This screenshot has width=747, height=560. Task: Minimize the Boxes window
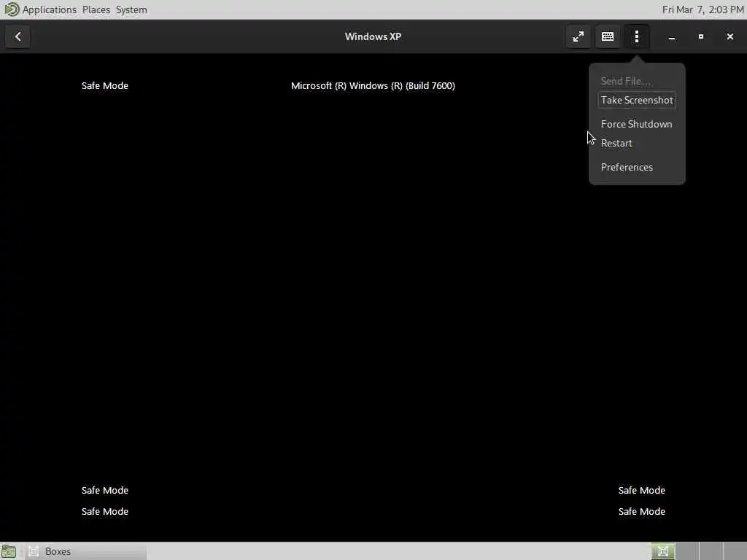(672, 36)
